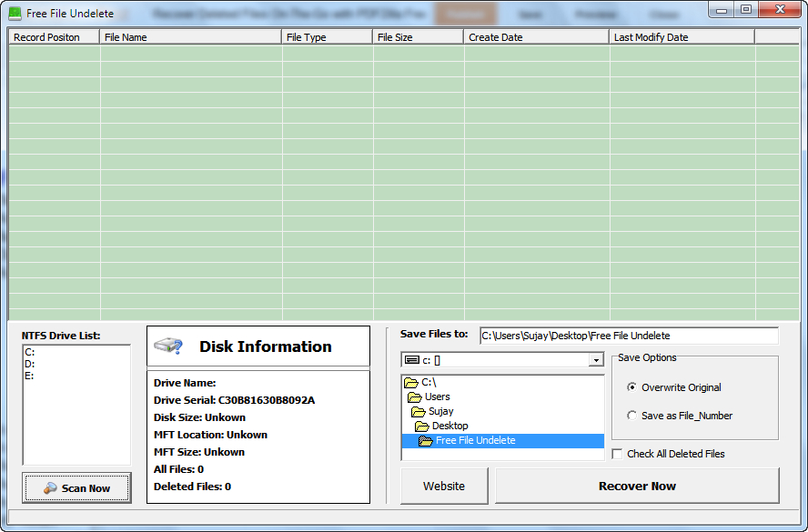
Task: Click the disk drive icon beside Disk Information
Action: tap(168, 346)
